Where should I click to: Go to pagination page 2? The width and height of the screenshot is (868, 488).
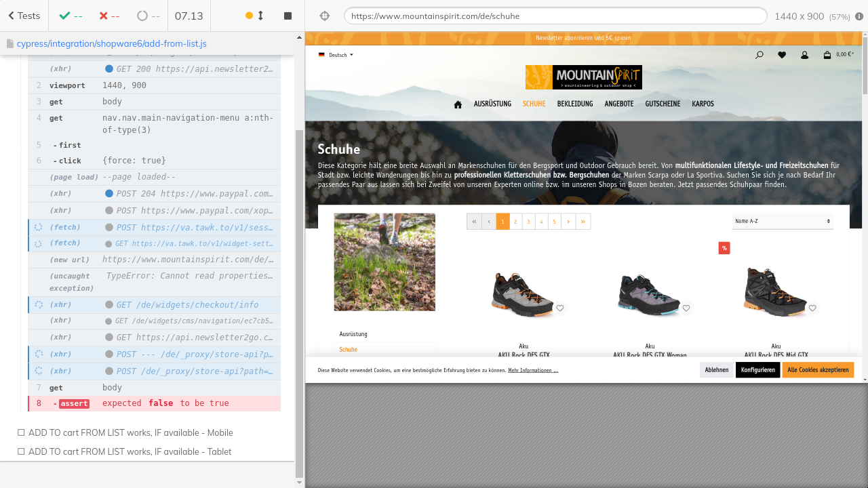coord(515,222)
